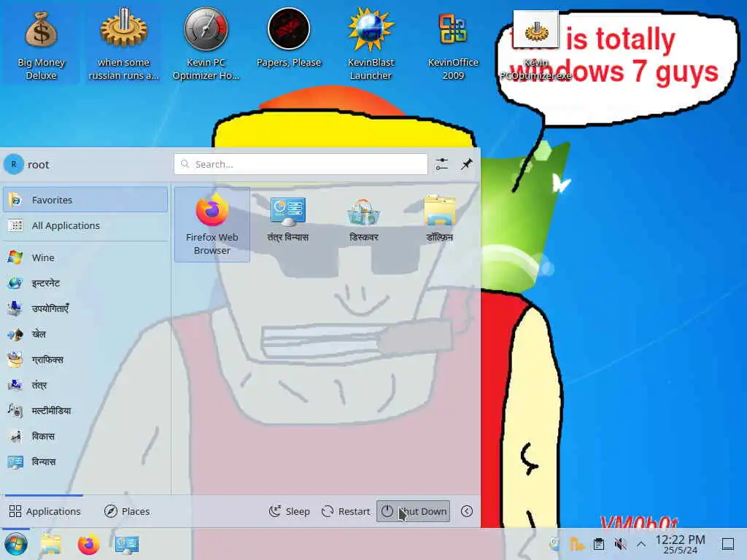Viewport: 747px width, 560px height.
Task: Click the Restart button
Action: (345, 511)
